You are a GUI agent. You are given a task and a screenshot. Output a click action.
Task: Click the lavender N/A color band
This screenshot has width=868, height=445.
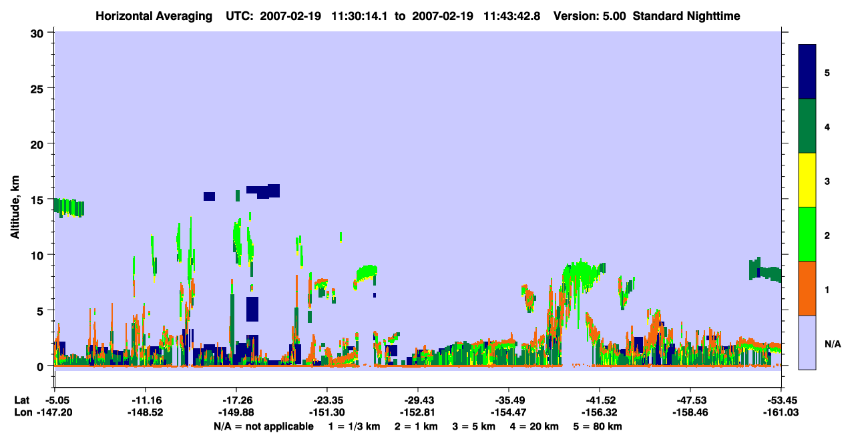807,342
